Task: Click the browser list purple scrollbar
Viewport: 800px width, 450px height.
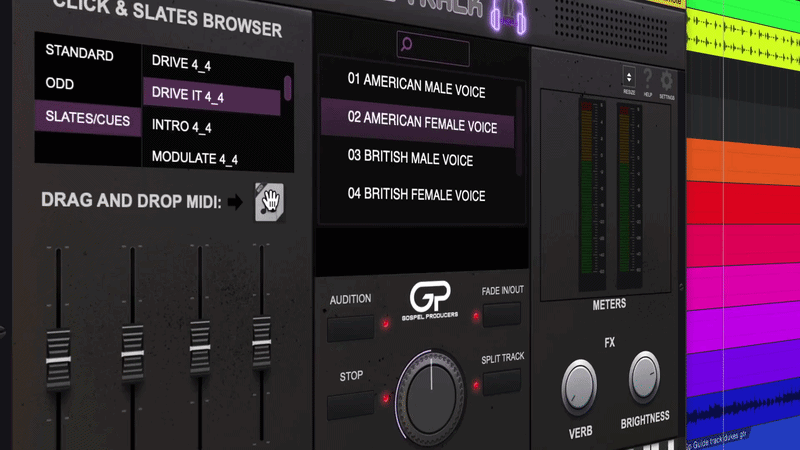Action: point(287,88)
